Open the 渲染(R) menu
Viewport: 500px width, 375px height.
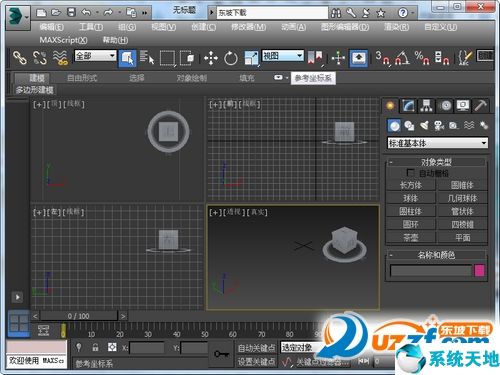coord(396,27)
